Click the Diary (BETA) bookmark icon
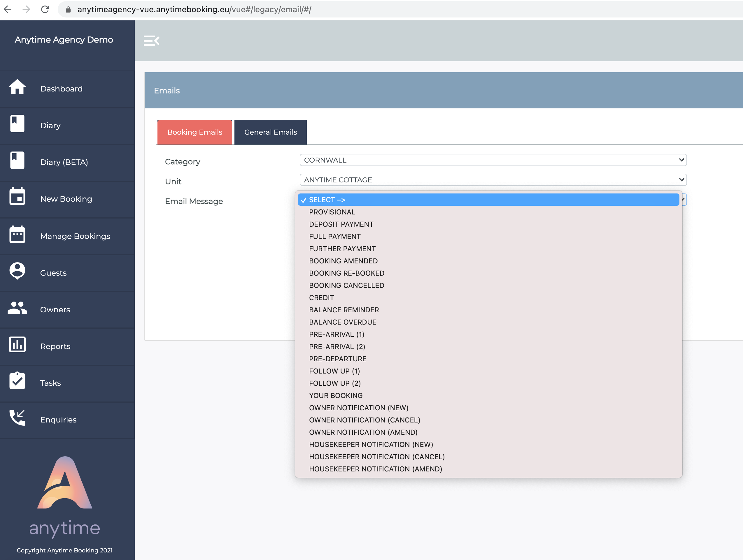 click(17, 160)
